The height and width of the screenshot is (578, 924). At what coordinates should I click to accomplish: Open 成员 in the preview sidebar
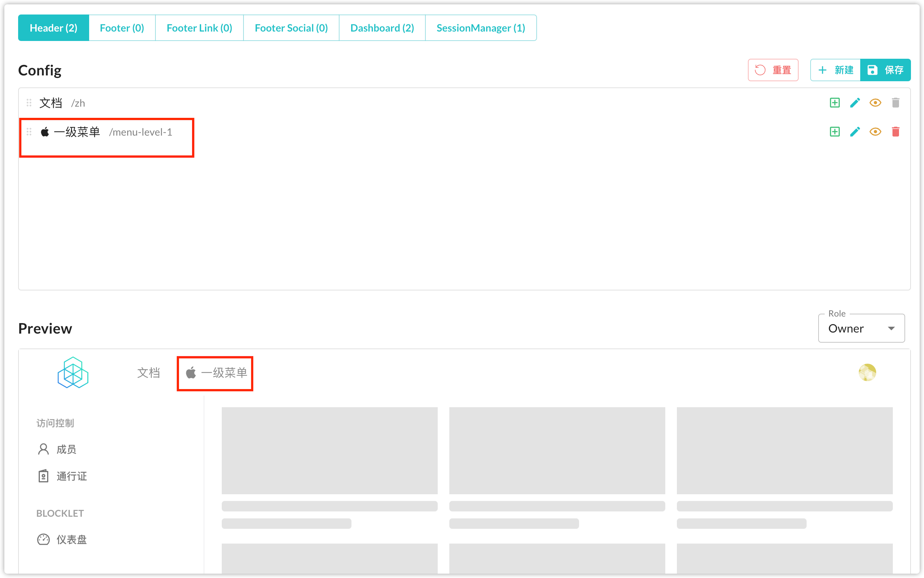(66, 449)
